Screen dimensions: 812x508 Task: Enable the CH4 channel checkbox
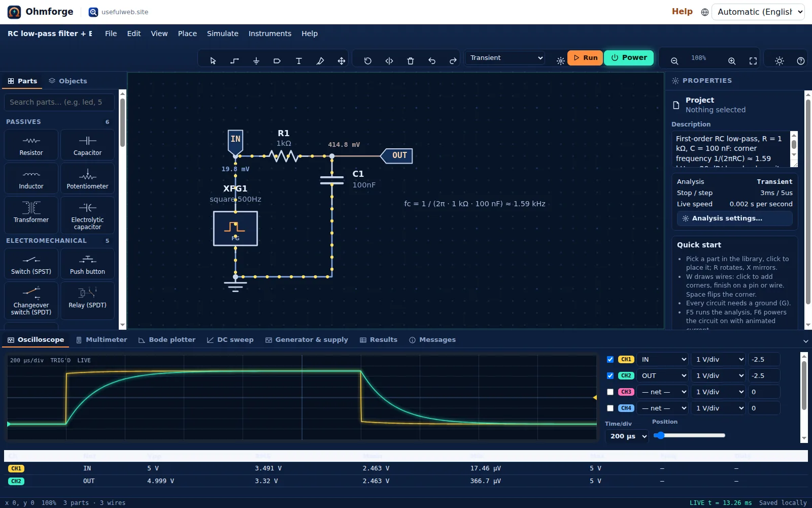(x=610, y=408)
